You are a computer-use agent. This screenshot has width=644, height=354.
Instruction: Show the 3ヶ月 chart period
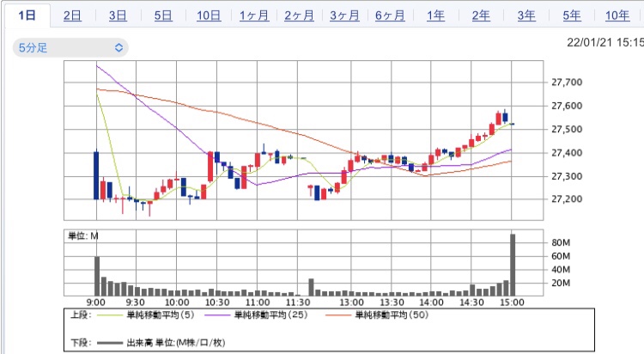(344, 15)
